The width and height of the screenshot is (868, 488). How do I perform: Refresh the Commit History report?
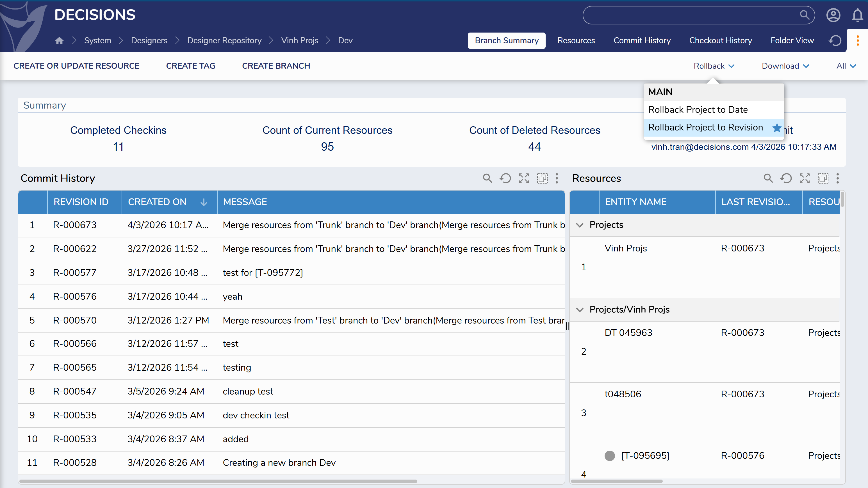[x=505, y=178]
